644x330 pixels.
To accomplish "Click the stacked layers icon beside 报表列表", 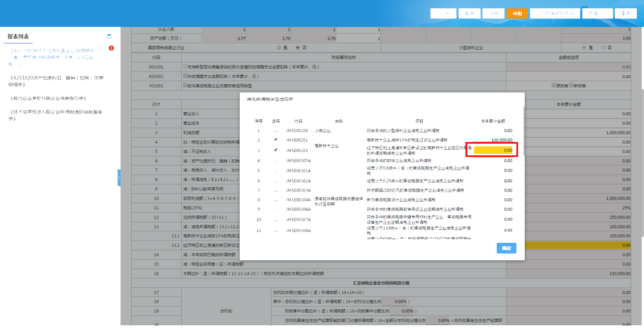I will (109, 36).
